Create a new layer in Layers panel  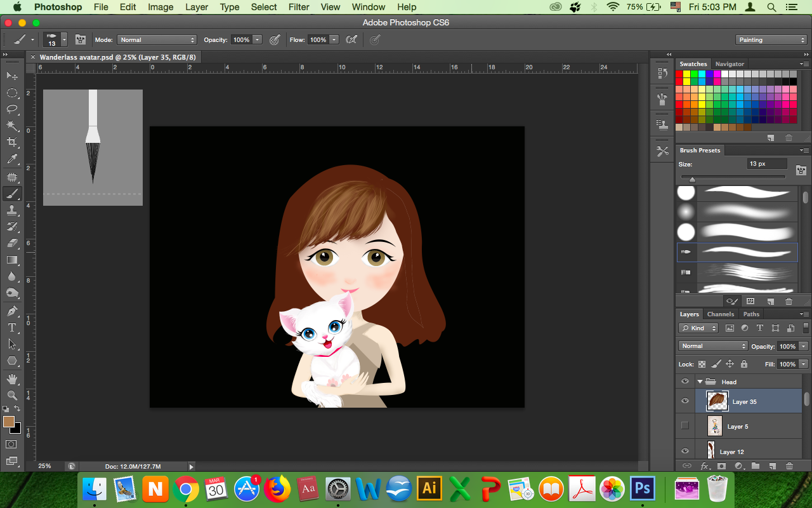[x=772, y=466]
